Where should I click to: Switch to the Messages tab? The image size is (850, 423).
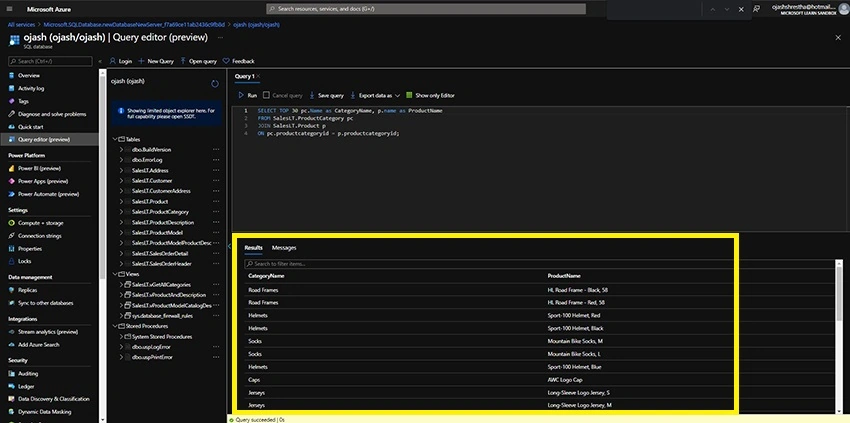point(284,248)
